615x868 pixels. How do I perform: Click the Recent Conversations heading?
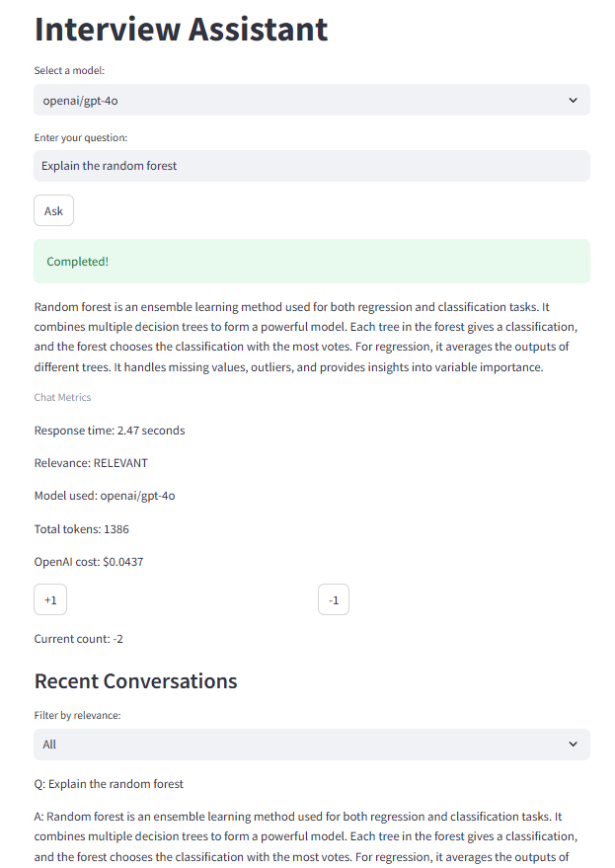[135, 681]
